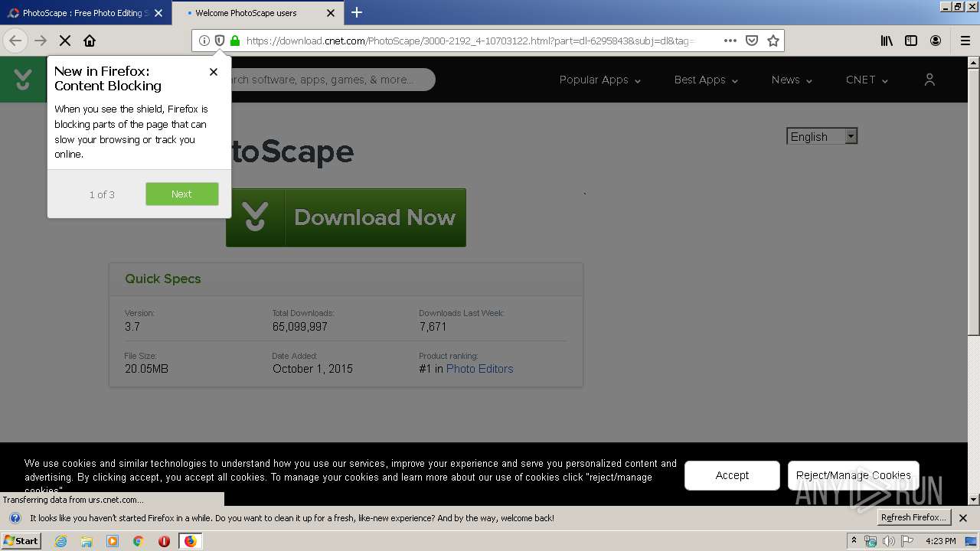The width and height of the screenshot is (980, 551).
Task: Click downloads last week value 7,671
Action: click(x=433, y=327)
